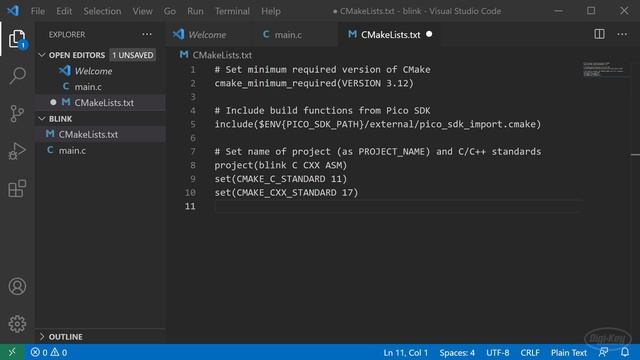Open the Source Control view icon
Screen dimensions: 640x360
(17, 113)
